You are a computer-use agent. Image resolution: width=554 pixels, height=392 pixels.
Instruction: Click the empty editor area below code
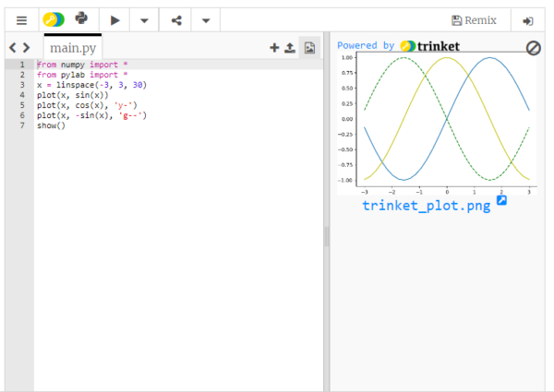tap(178, 261)
